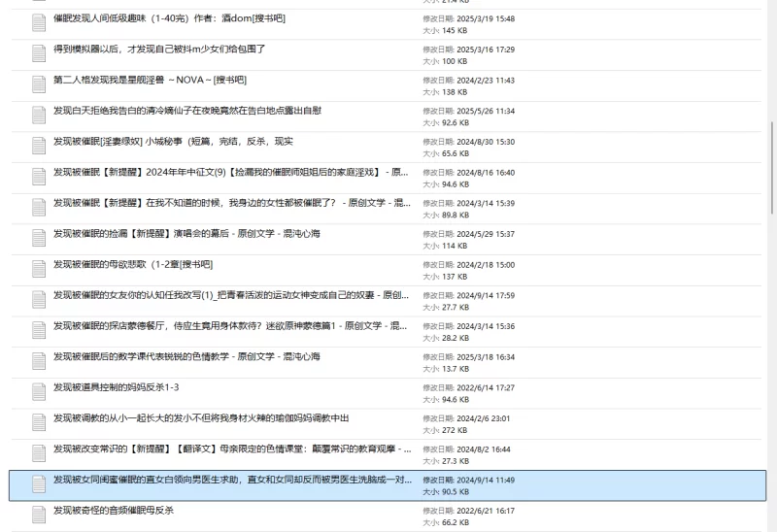Select the document icon beside the NOVA file

(x=39, y=84)
